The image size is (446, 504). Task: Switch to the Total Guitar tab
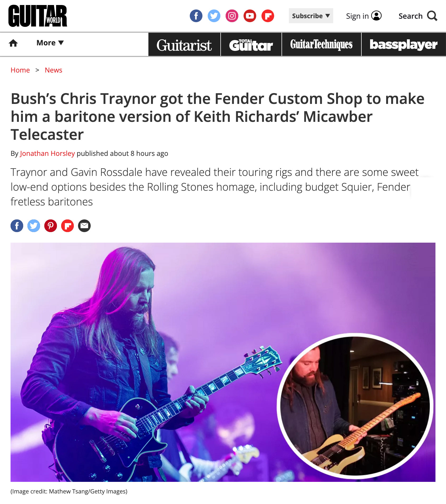pyautogui.click(x=251, y=45)
